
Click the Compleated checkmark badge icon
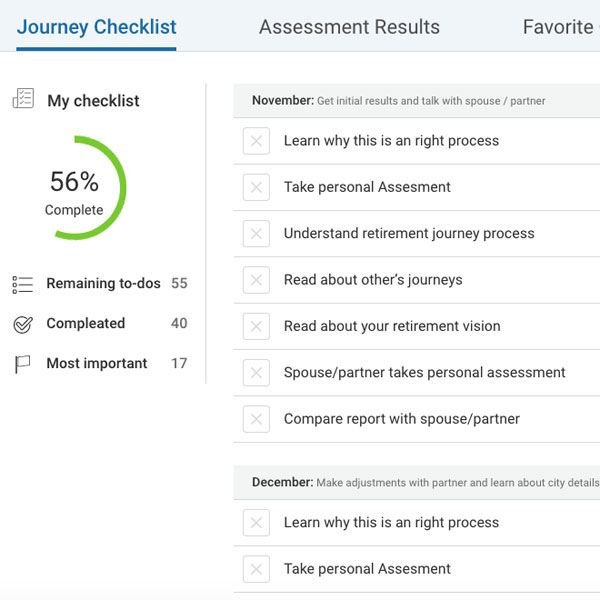pyautogui.click(x=23, y=324)
